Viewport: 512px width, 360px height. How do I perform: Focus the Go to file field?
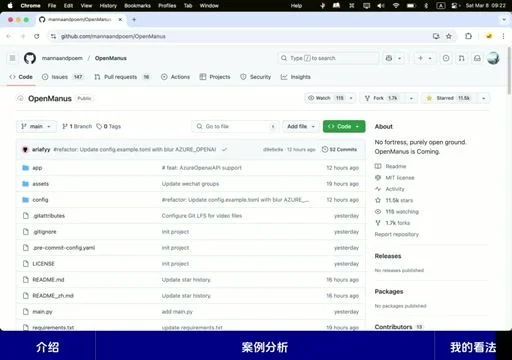tap(235, 126)
